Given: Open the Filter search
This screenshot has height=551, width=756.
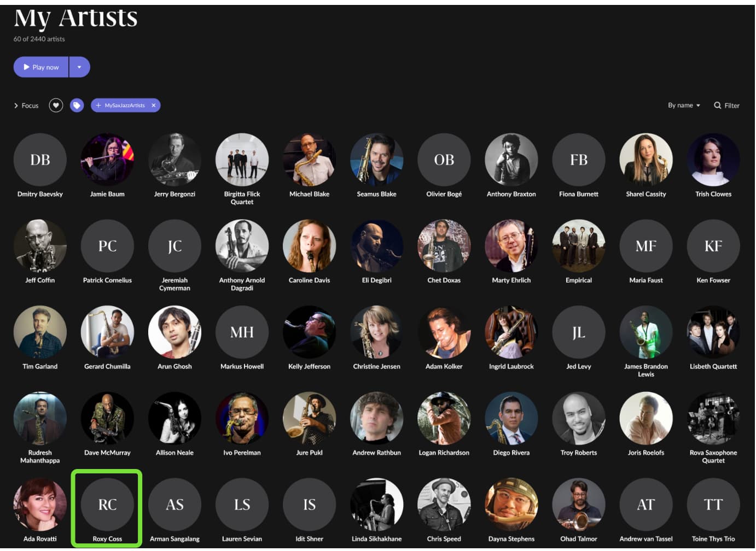Looking at the screenshot, I should pyautogui.click(x=726, y=105).
